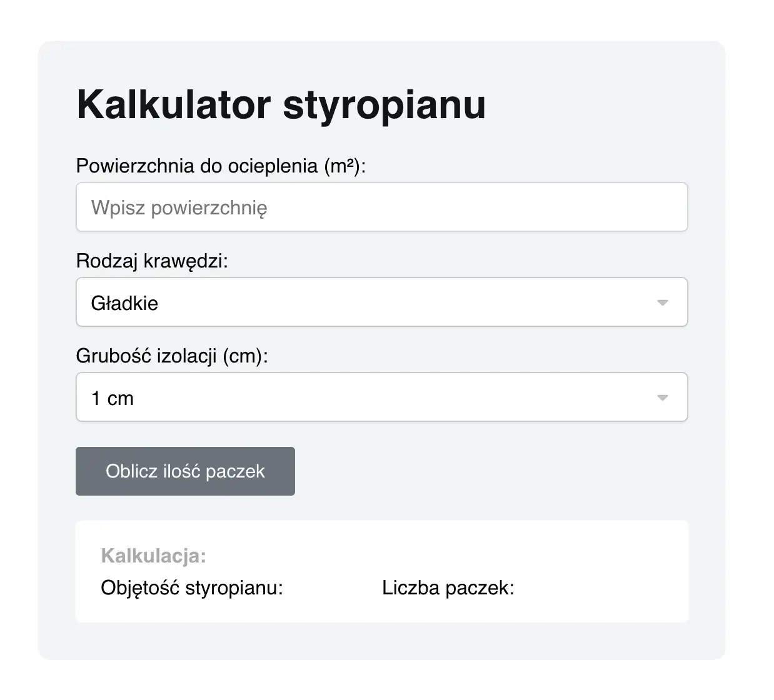Click the dropdown arrow next to Gładkie
774x700 pixels.
pos(663,302)
